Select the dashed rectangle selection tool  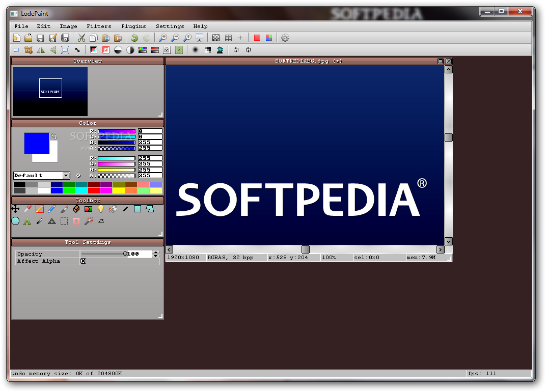(x=64, y=221)
